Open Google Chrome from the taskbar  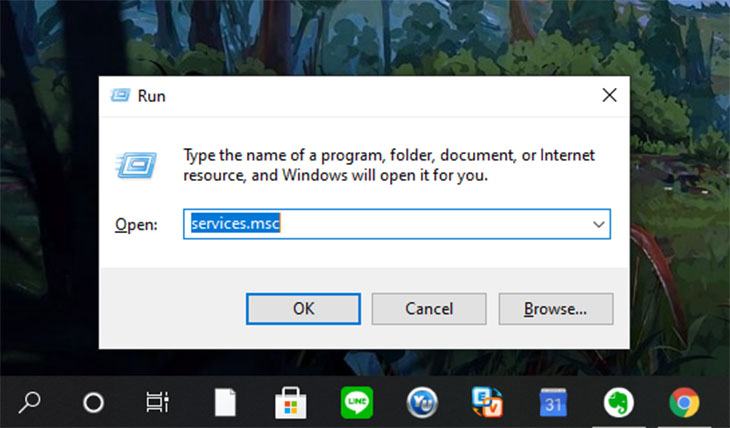point(684,402)
